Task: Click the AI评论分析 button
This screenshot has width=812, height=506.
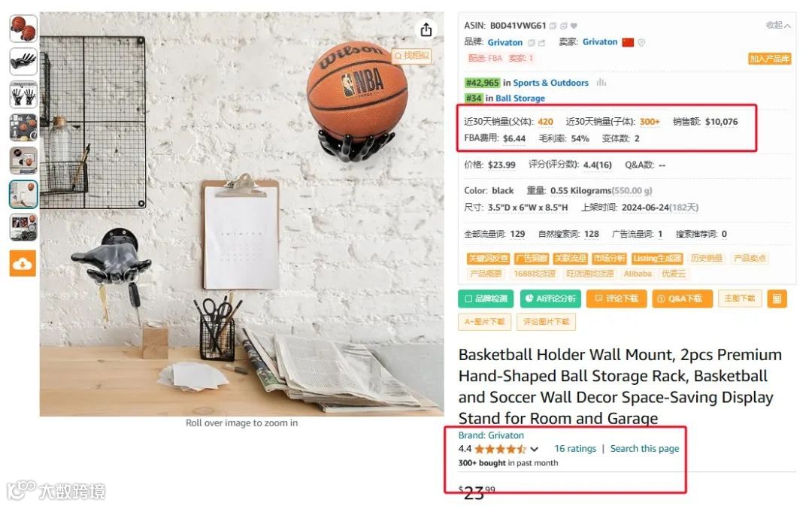Action: pyautogui.click(x=550, y=298)
